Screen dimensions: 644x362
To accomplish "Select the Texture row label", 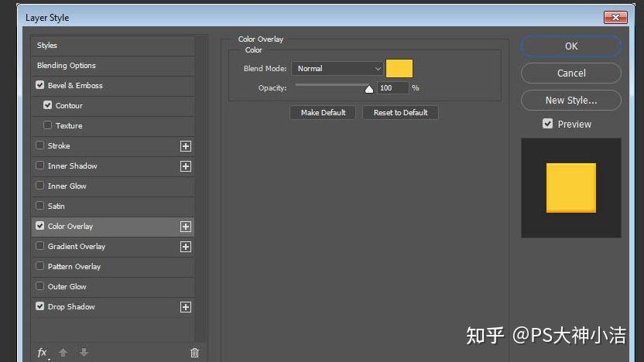I will 69,125.
